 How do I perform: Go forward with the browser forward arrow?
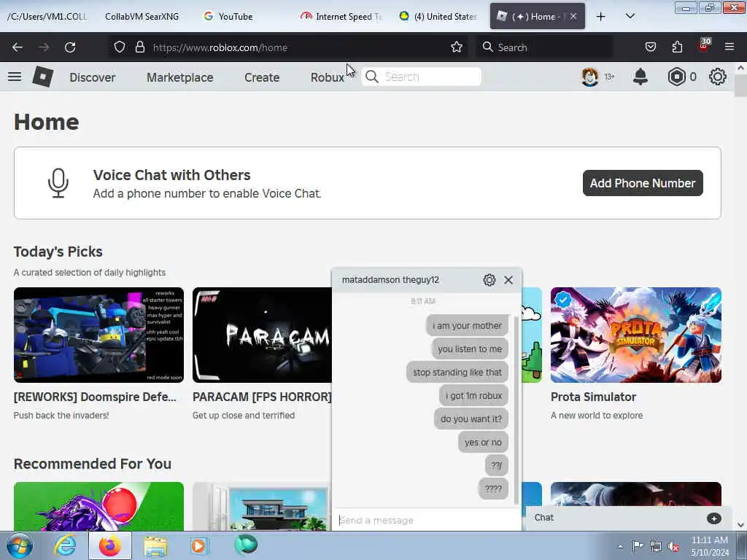[x=44, y=47]
